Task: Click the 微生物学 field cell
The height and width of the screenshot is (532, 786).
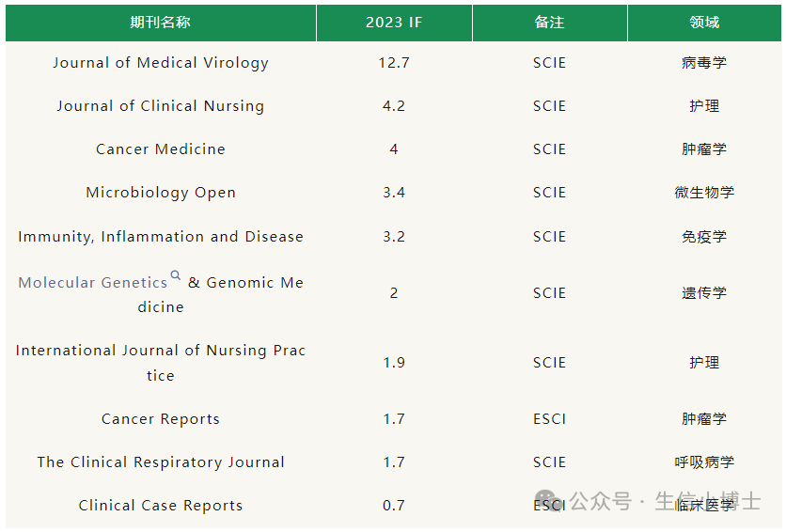Action: (x=704, y=193)
